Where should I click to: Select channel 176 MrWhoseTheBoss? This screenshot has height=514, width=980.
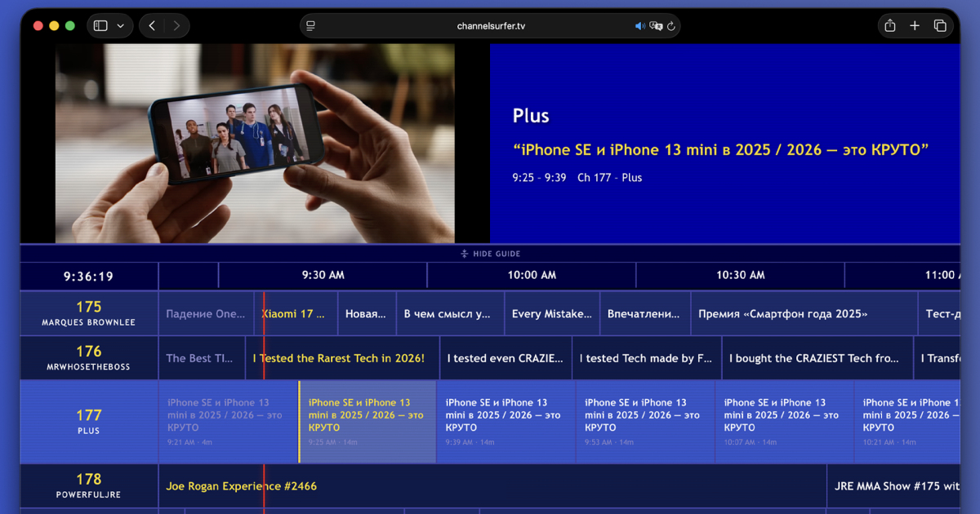(x=89, y=358)
